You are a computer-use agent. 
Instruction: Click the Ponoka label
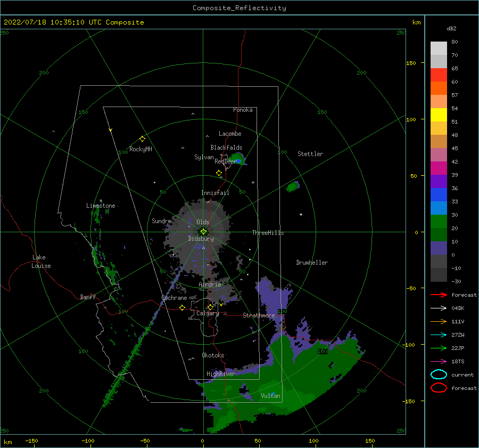[243, 110]
